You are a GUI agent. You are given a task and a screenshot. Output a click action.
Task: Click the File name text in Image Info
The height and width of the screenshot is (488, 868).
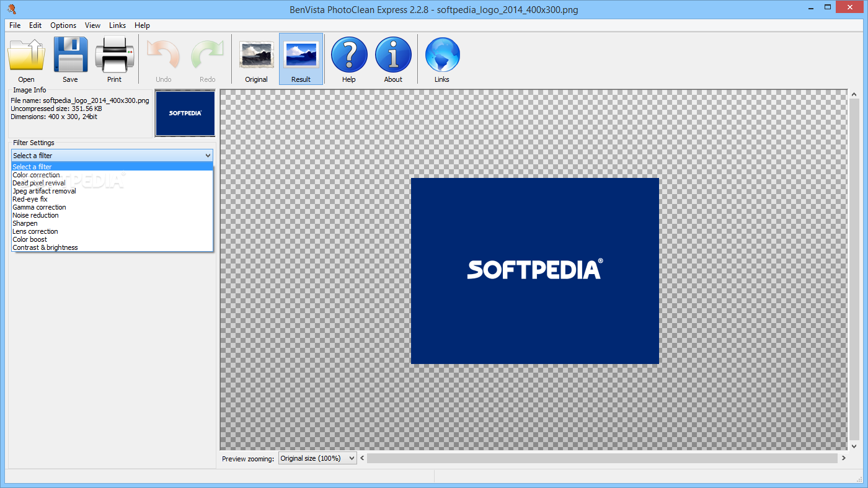tap(80, 100)
